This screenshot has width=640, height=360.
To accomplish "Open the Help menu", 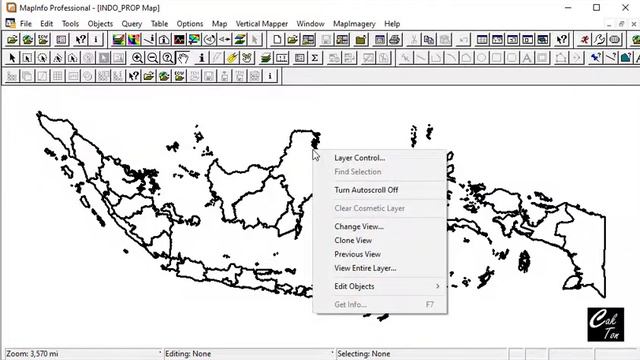I will pos(392,24).
